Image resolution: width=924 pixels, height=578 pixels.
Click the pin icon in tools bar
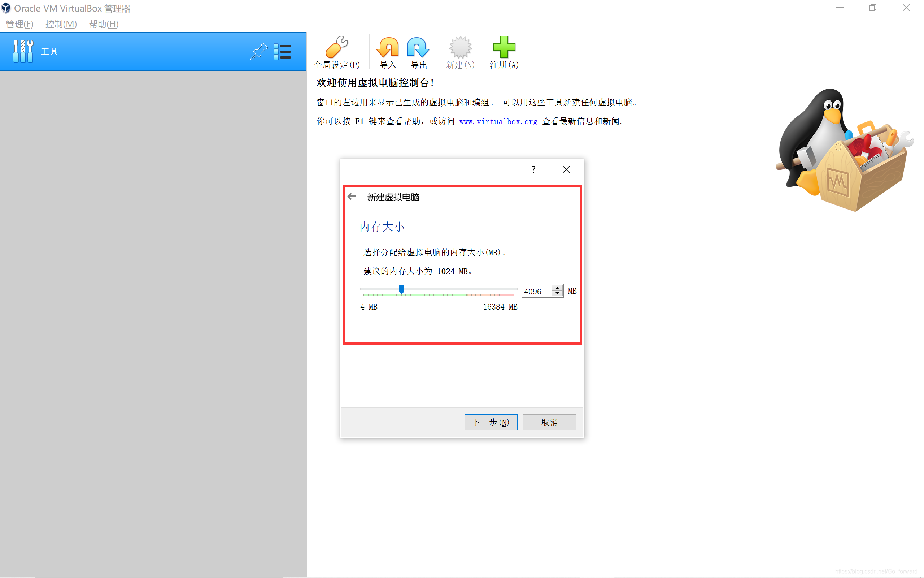[258, 52]
